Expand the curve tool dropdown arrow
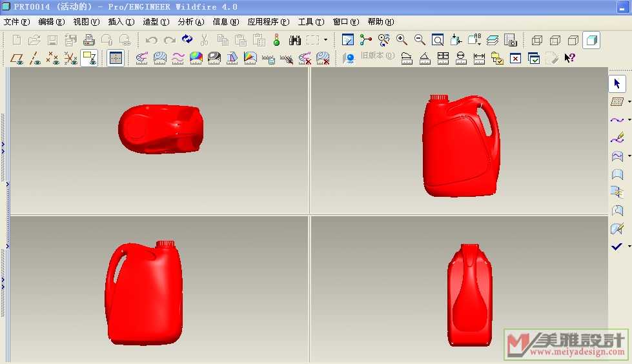Screen dimensions: 632x364 tap(629, 120)
